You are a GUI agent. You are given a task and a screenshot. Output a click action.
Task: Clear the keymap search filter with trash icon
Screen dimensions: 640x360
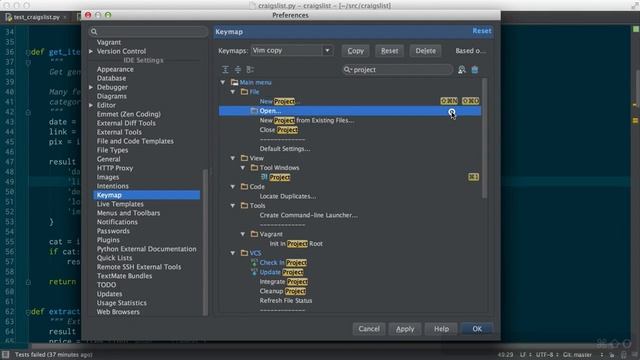475,70
